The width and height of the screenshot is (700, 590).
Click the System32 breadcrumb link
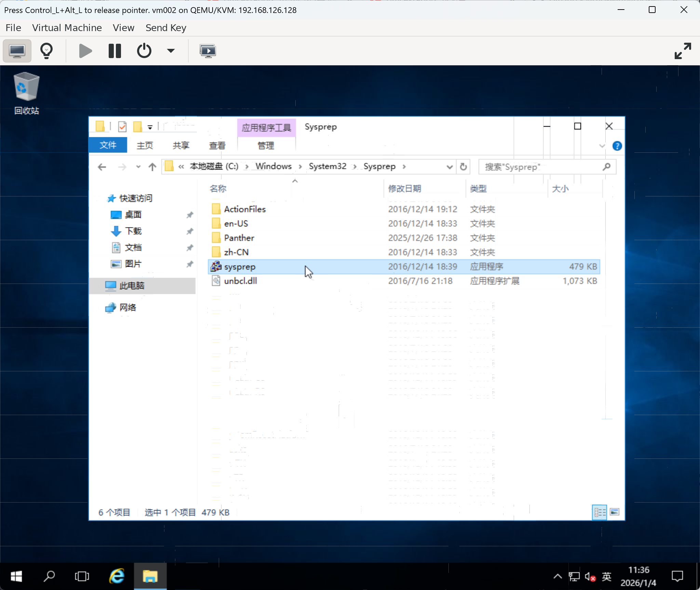(x=327, y=166)
